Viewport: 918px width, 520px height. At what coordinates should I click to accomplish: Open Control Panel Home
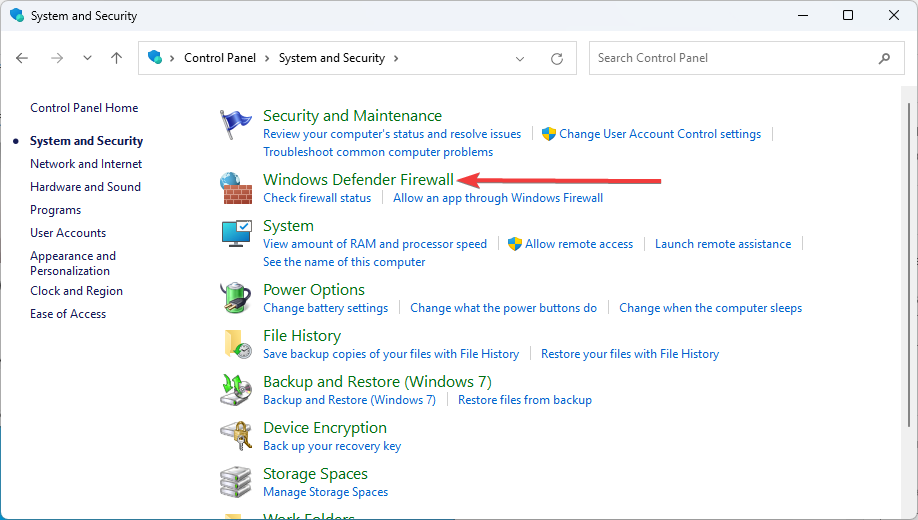84,108
